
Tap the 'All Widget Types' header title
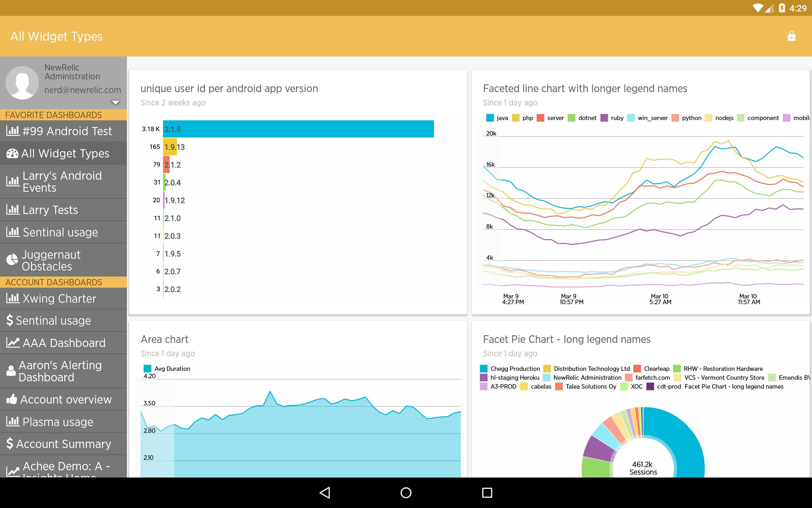coord(56,36)
